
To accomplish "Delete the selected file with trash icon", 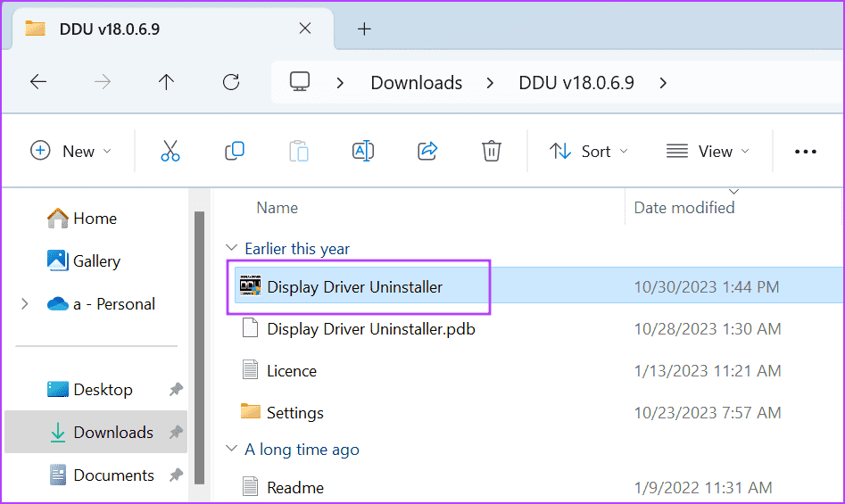I will 492,152.
